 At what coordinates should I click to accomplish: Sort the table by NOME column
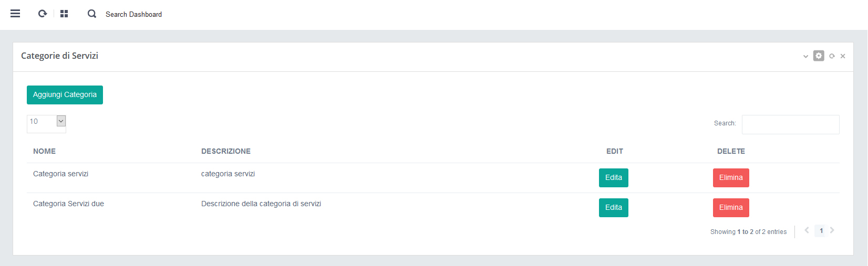tap(45, 151)
